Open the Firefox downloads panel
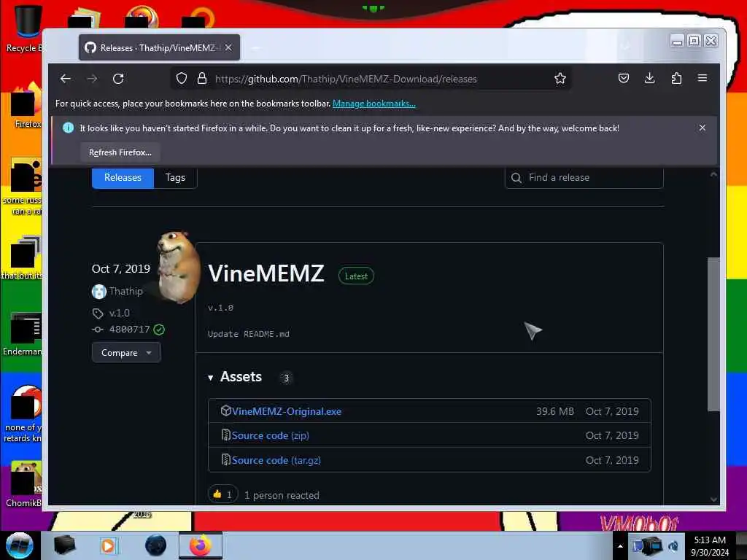 pyautogui.click(x=650, y=79)
